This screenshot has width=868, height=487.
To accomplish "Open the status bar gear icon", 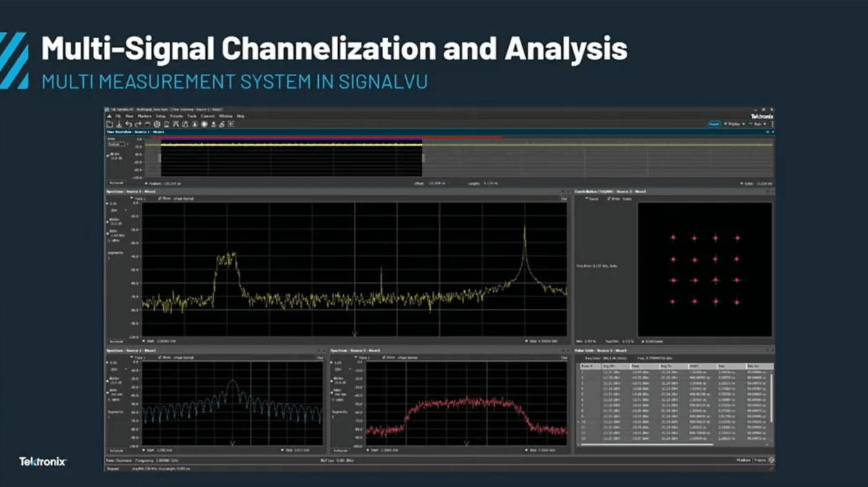I will (771, 460).
